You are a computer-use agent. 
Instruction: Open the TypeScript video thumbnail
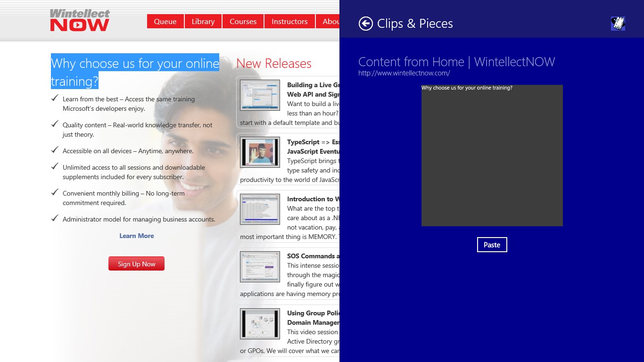point(260,152)
